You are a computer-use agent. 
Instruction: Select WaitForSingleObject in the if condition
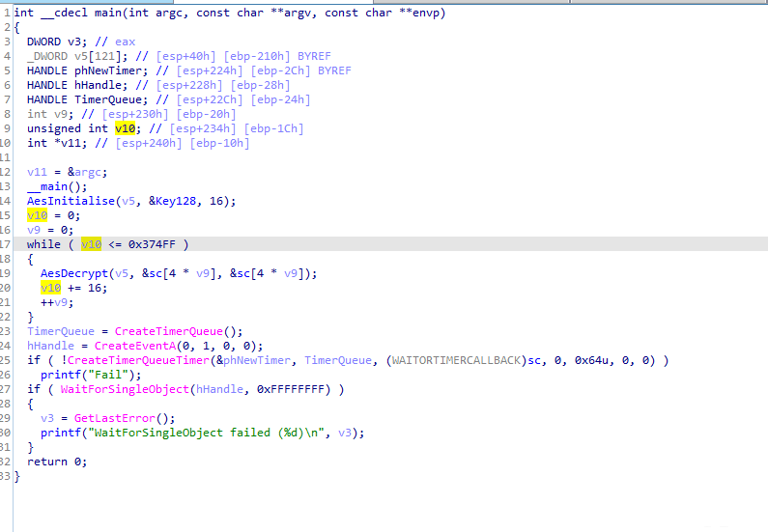(x=125, y=389)
